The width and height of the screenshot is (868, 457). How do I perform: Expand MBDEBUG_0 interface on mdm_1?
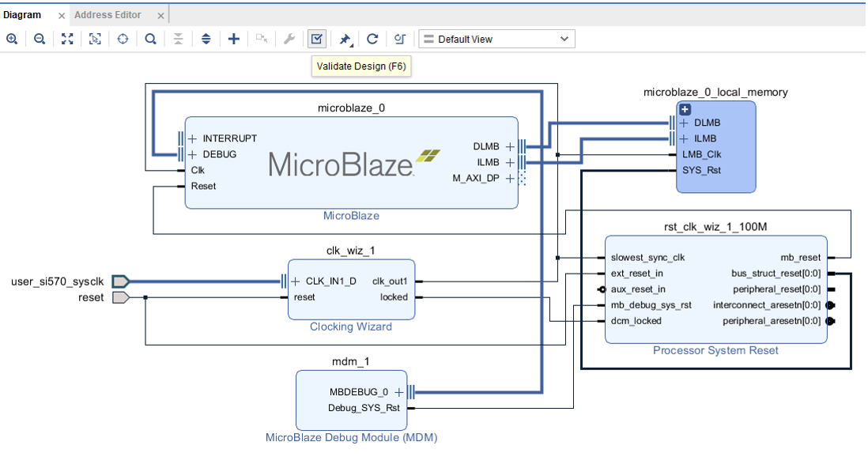399,391
